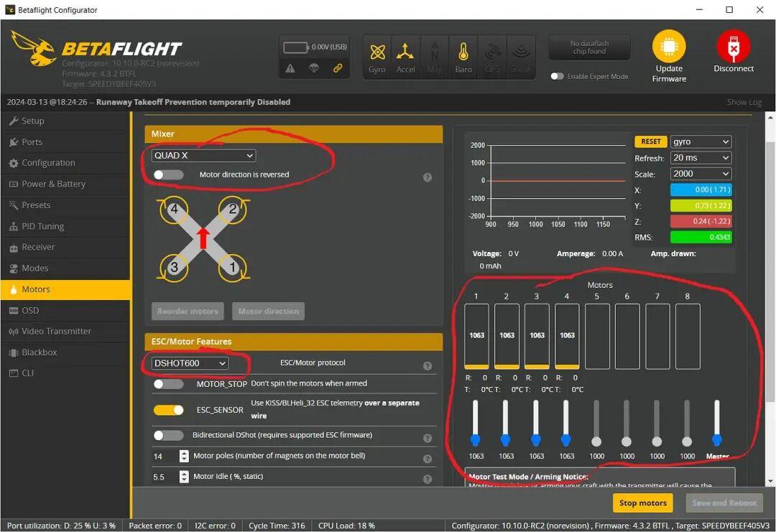Click motor 2 in quad diagram

pos(233,209)
